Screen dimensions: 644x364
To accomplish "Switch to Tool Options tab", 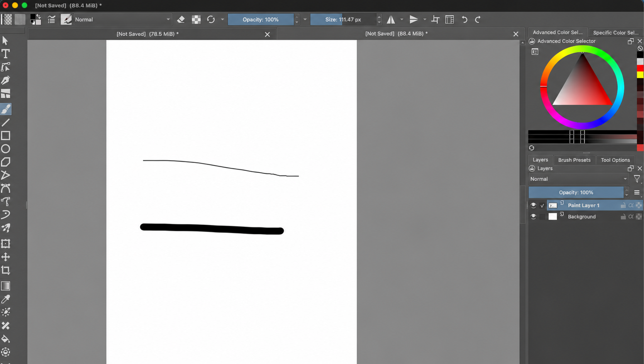I will pos(615,160).
